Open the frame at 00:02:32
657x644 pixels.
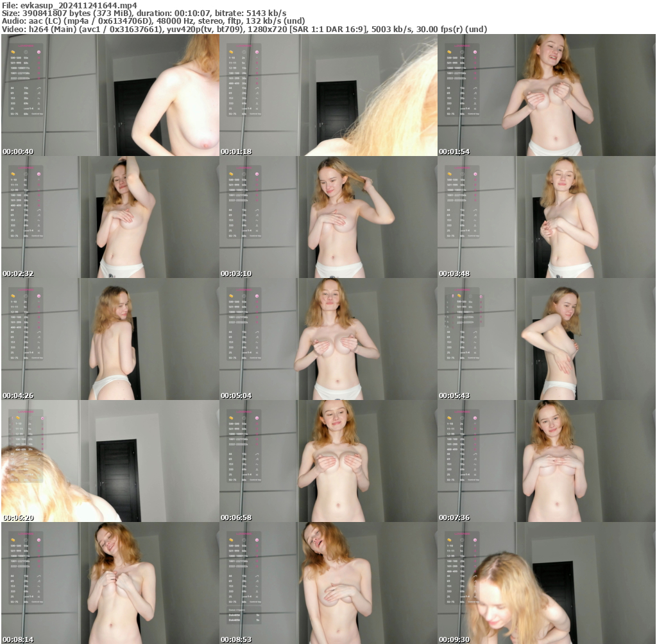[x=110, y=217]
